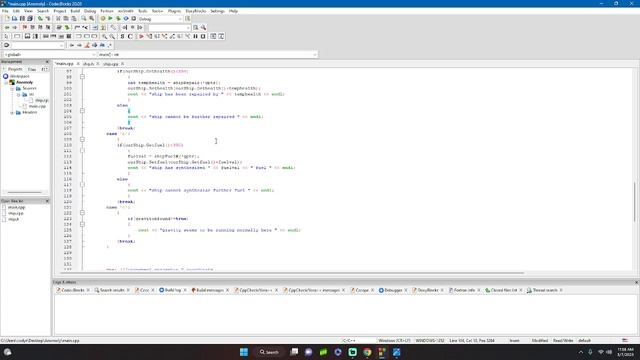Viewport: 640px width, 360px height.
Task: Click the Open file toolbar icon
Action: [14, 19]
